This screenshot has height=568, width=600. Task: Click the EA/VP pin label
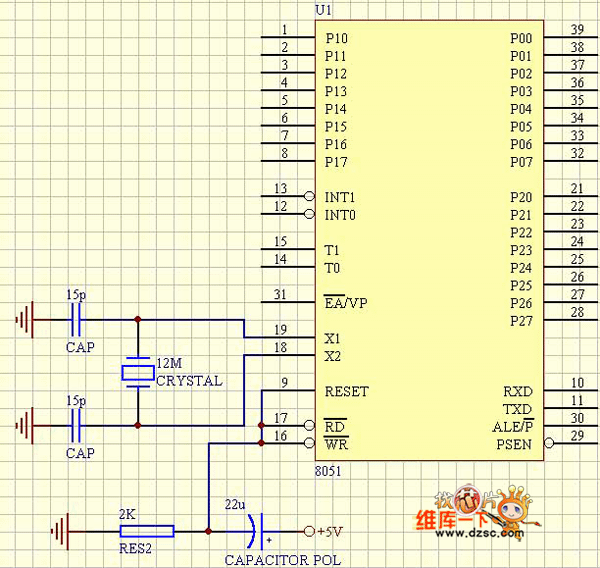click(x=345, y=303)
